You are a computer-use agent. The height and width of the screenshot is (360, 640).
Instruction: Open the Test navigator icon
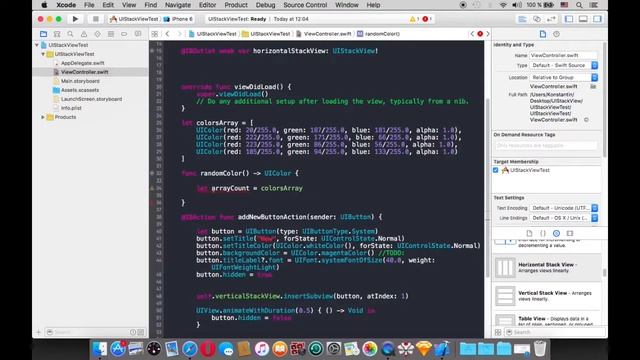point(97,34)
